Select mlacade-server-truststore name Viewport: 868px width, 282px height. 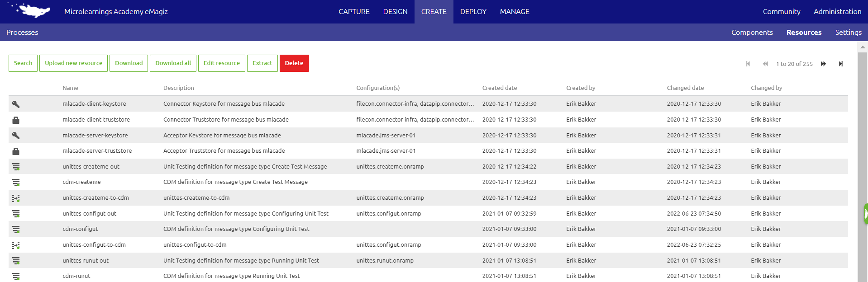point(97,151)
